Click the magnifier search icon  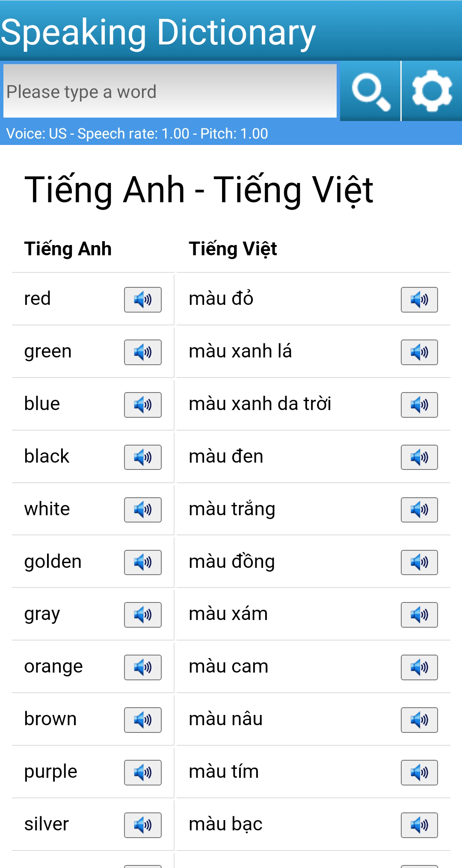tap(370, 92)
